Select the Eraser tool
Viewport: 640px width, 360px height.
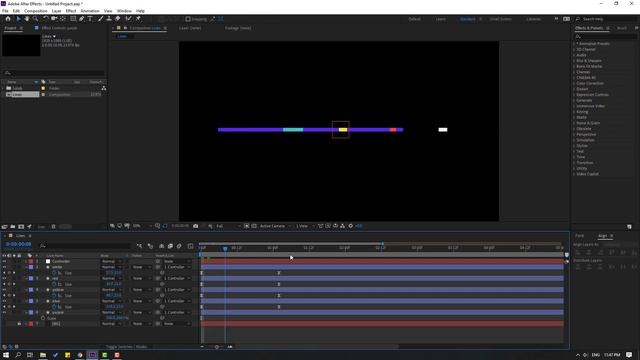pos(118,19)
